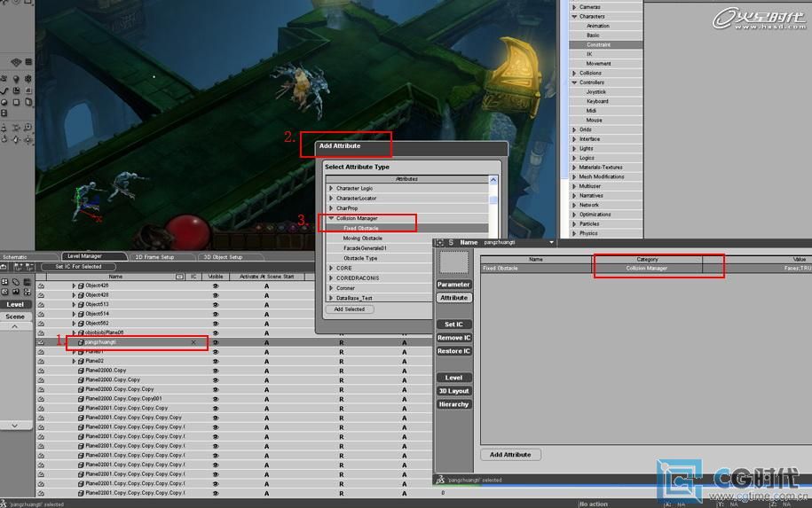Viewport: 812px width, 508px height.
Task: Click the Add Selected button
Action: tap(350, 309)
